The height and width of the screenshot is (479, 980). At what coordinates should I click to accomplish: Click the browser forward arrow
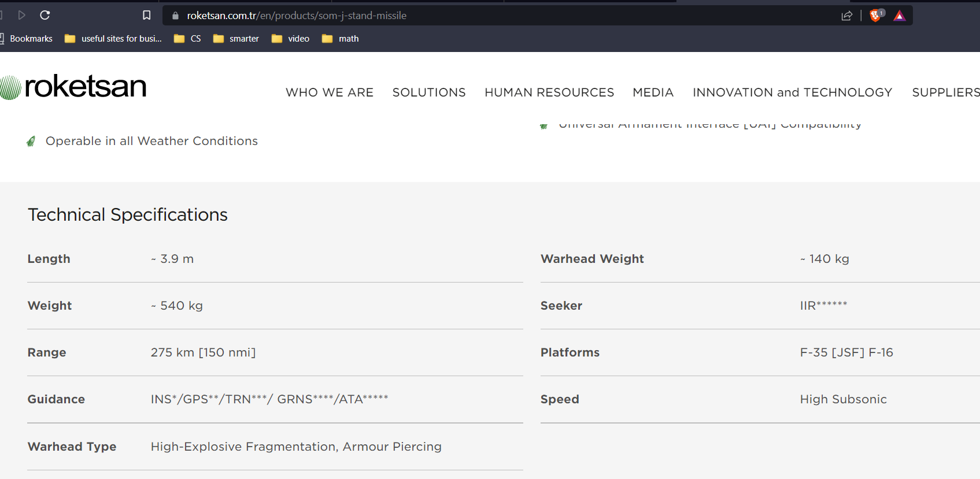click(22, 15)
